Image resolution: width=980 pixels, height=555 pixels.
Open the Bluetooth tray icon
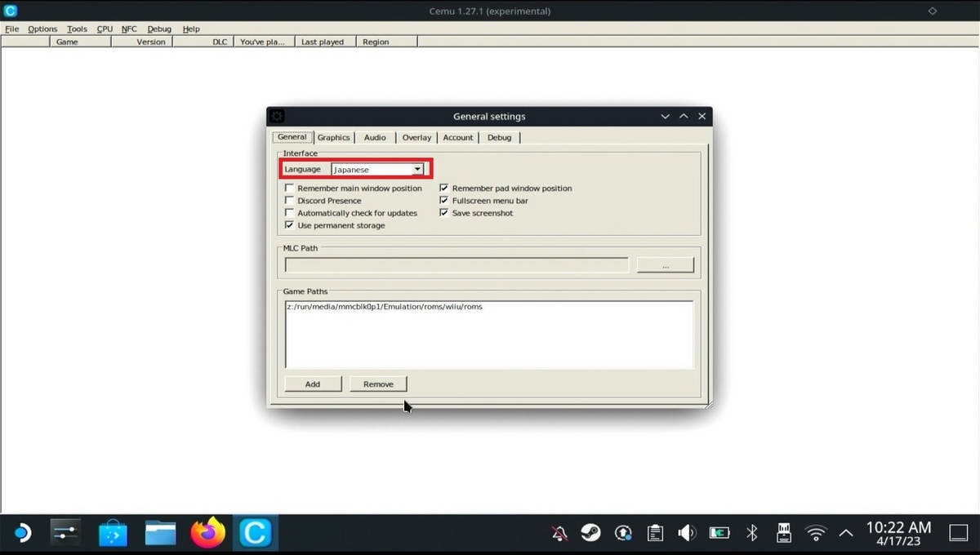[751, 534]
